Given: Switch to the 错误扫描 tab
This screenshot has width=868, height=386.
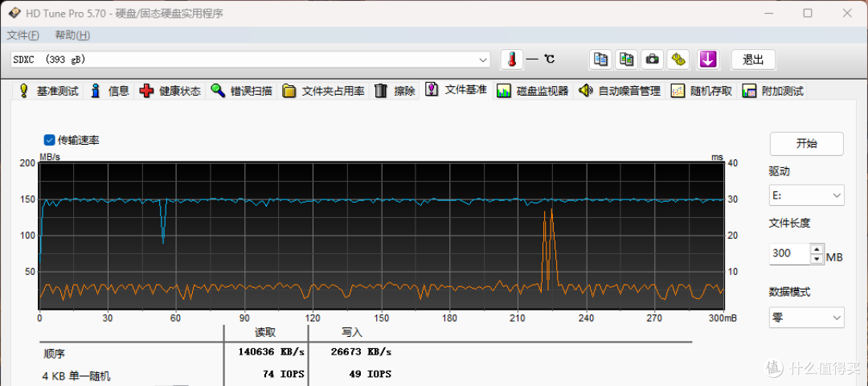Looking at the screenshot, I should pyautogui.click(x=241, y=91).
